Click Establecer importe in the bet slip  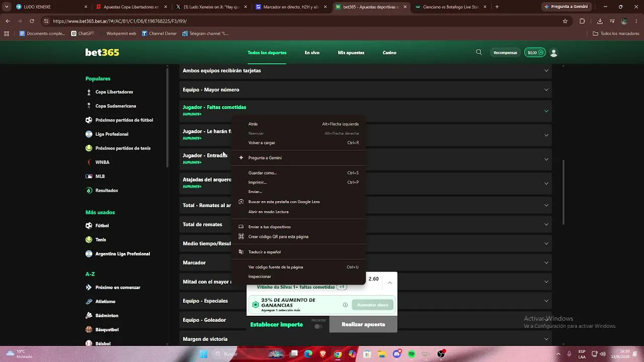pyautogui.click(x=277, y=325)
